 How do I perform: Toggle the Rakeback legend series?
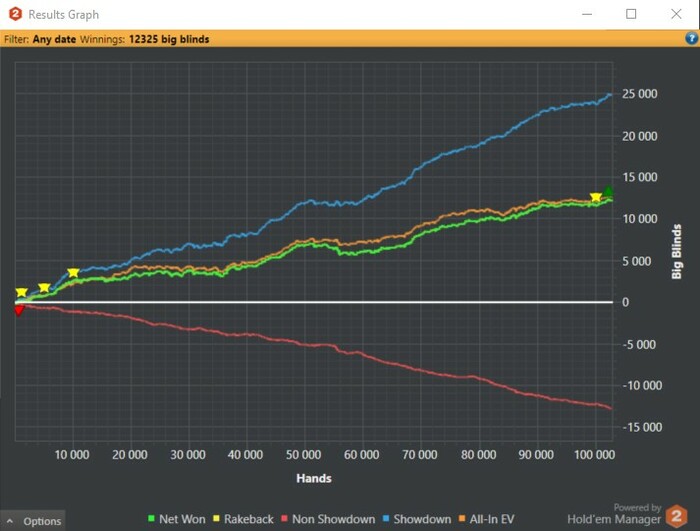click(x=243, y=519)
